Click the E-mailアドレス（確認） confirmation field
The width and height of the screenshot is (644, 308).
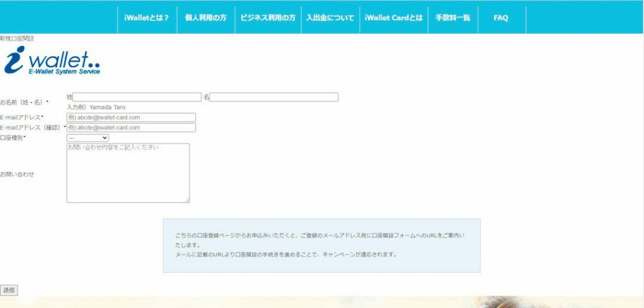click(131, 127)
